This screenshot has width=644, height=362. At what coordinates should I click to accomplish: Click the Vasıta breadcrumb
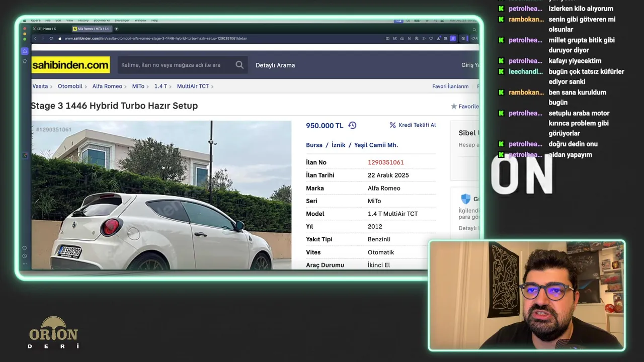tap(40, 86)
